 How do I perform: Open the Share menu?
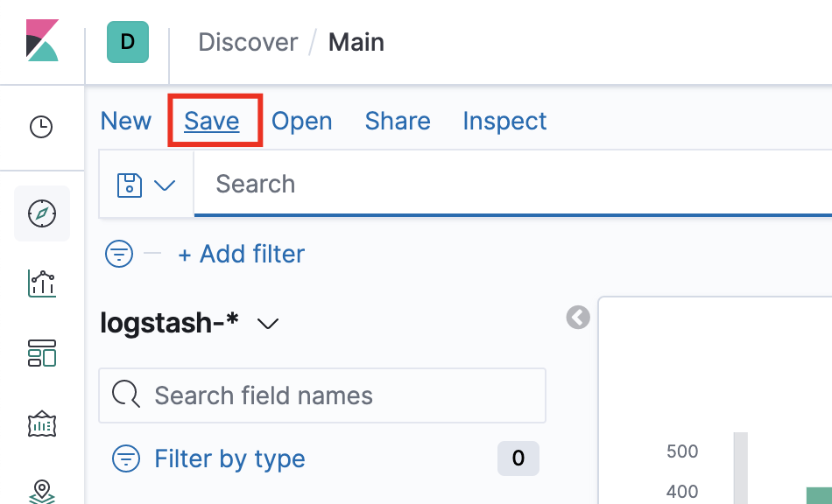tap(398, 121)
